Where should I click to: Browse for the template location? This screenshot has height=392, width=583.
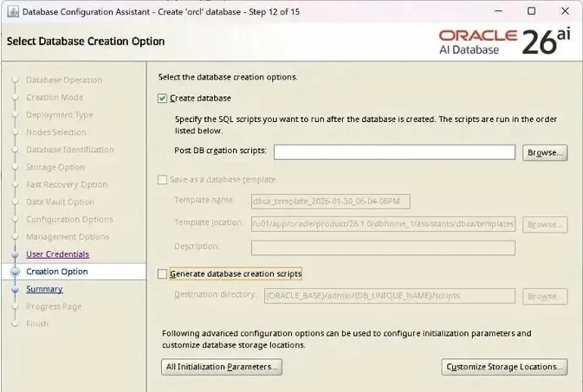[545, 224]
